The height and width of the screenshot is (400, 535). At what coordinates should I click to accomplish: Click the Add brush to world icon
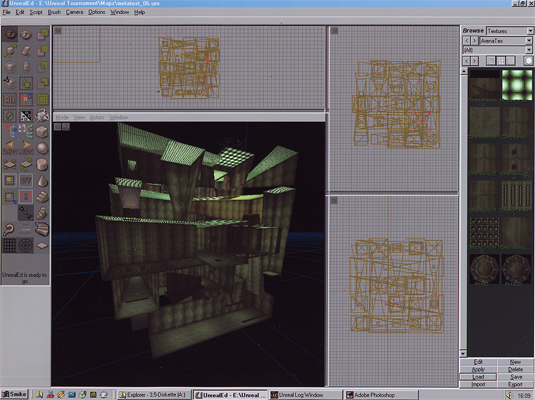pos(42,34)
